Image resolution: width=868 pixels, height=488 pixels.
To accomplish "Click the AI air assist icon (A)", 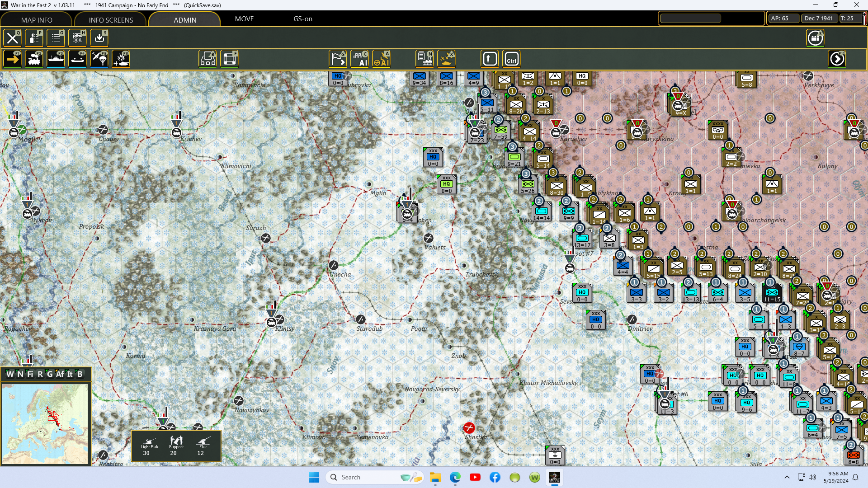I will pos(381,59).
